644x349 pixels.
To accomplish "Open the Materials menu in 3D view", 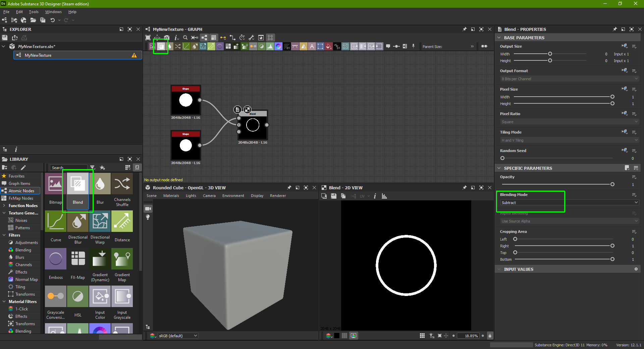I will (x=171, y=196).
